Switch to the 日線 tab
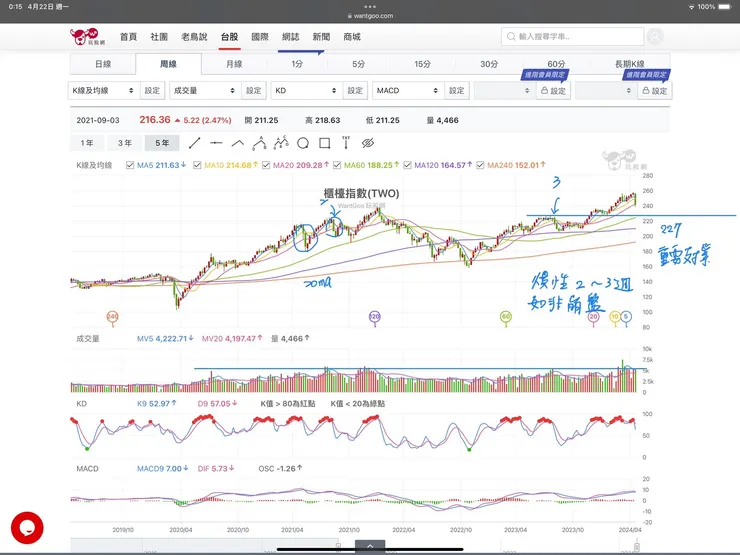The width and height of the screenshot is (740, 555). [103, 64]
